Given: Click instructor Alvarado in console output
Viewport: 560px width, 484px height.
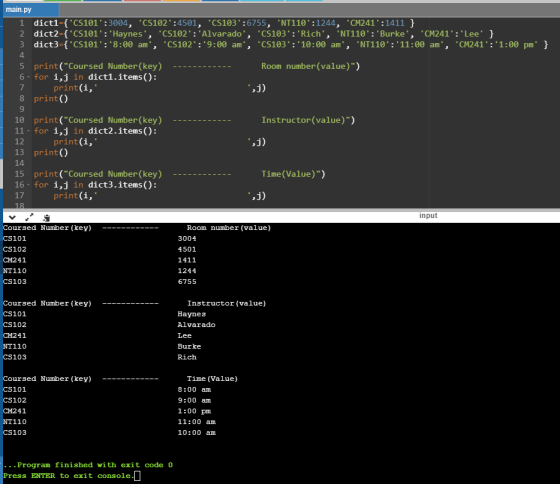Looking at the screenshot, I should pos(196,325).
